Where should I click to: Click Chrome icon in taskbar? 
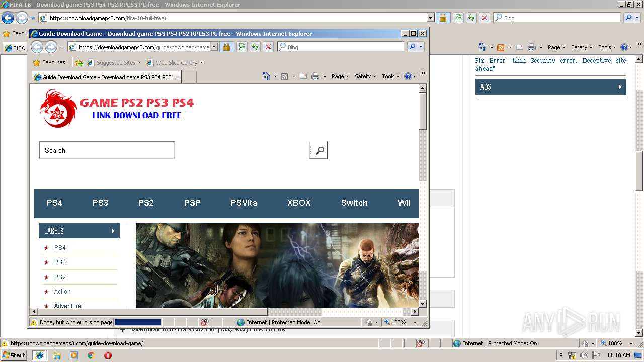click(91, 355)
